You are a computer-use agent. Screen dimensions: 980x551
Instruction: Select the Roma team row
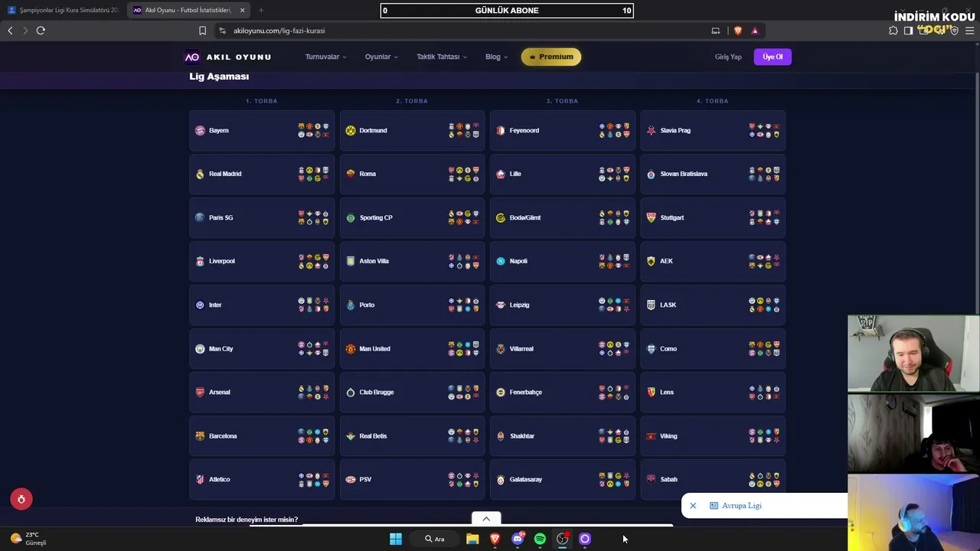pyautogui.click(x=412, y=174)
